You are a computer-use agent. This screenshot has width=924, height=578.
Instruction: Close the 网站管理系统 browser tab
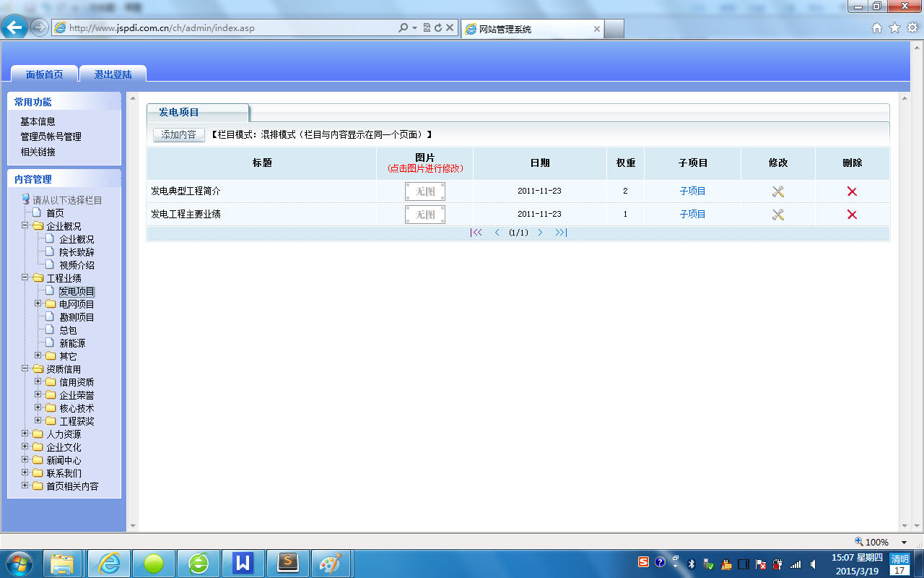click(x=597, y=29)
